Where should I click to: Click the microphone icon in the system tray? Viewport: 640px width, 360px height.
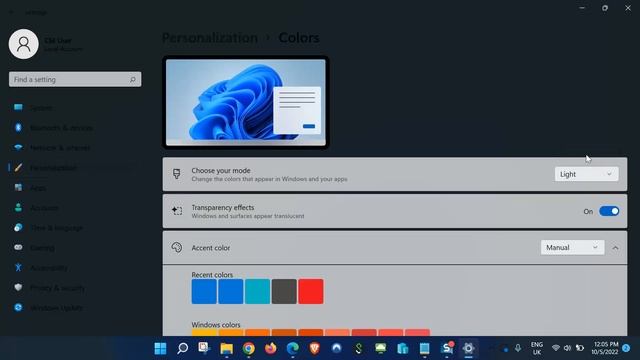click(x=518, y=348)
